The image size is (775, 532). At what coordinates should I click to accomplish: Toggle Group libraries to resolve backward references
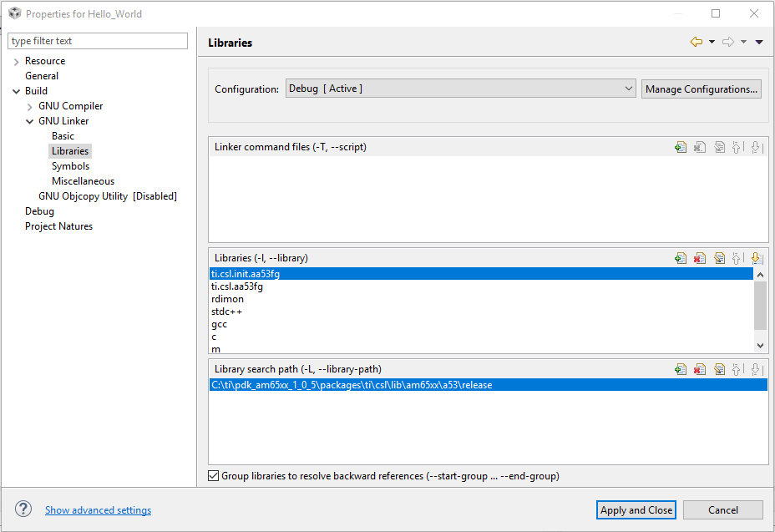click(214, 476)
